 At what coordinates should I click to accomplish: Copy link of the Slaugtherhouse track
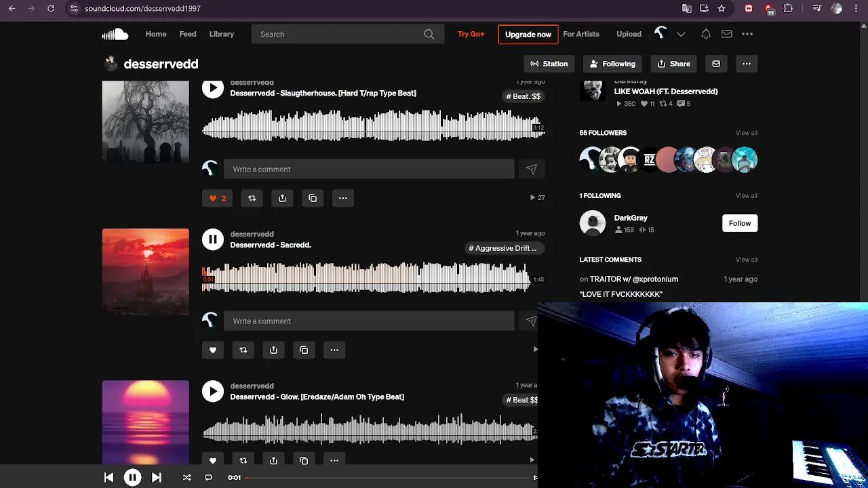coord(313,198)
